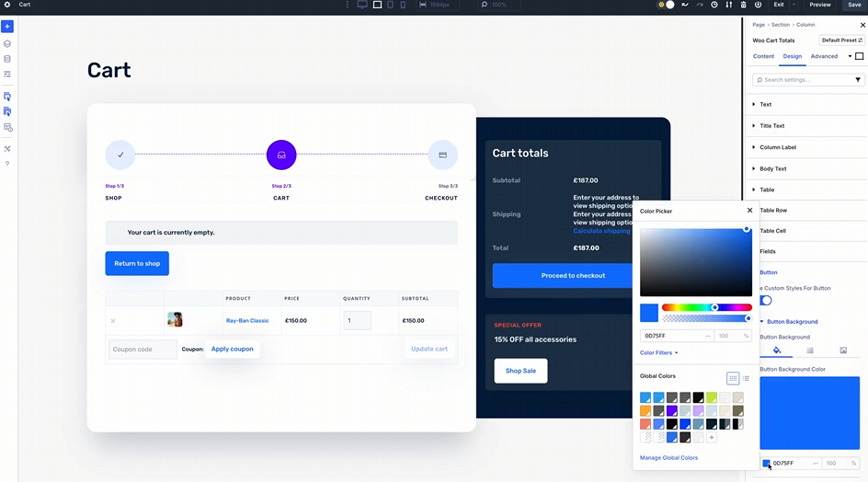Click the Shop Sale button

click(521, 371)
